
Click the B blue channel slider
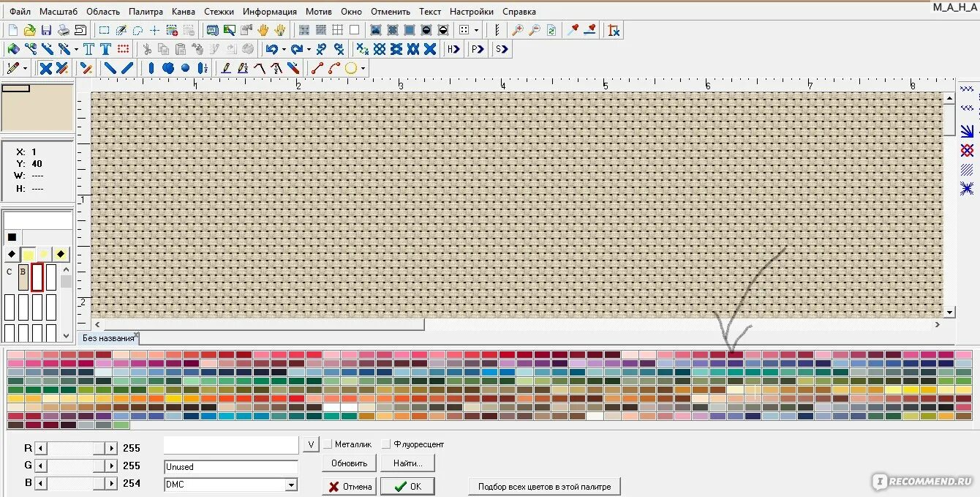point(76,483)
